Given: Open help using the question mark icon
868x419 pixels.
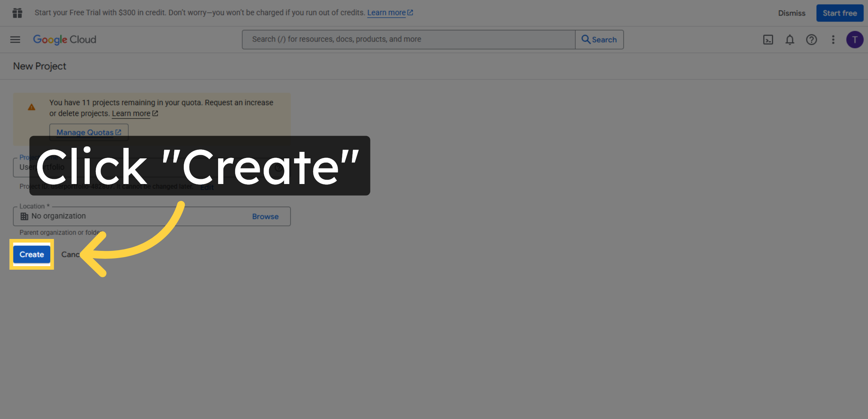Looking at the screenshot, I should [x=812, y=40].
